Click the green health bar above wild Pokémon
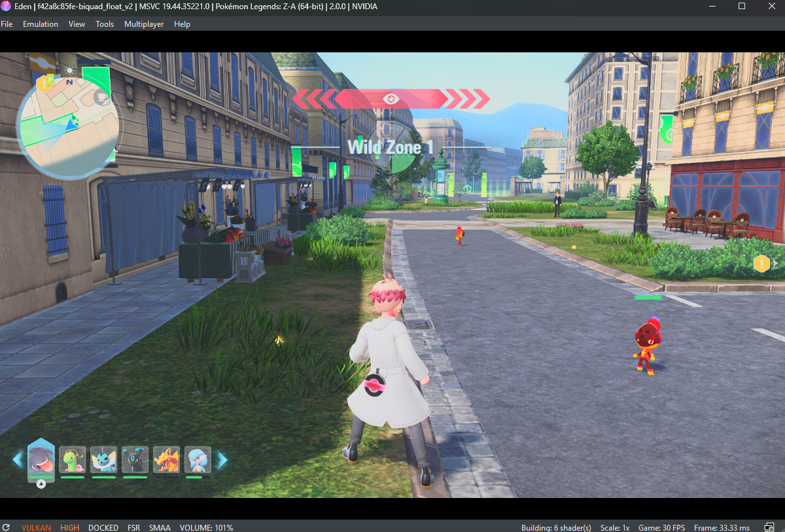This screenshot has width=785, height=532. [x=648, y=298]
